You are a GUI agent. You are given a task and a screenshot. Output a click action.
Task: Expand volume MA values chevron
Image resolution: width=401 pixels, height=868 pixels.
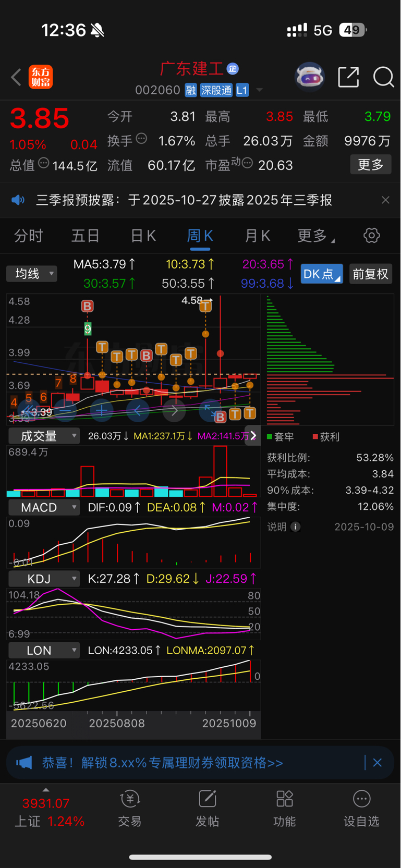point(253,436)
